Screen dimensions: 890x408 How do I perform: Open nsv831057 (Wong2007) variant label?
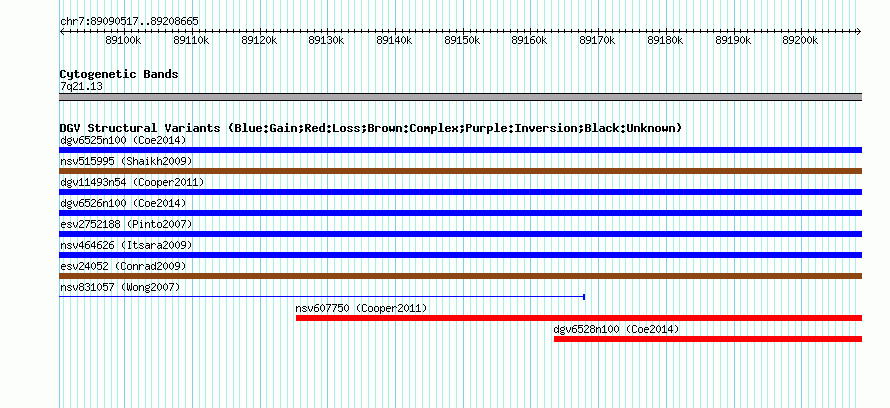pyautogui.click(x=120, y=287)
